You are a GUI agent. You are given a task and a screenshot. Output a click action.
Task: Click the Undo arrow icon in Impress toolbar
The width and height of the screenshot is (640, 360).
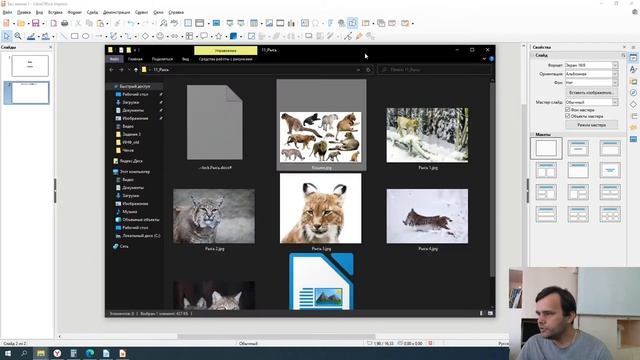(x=131, y=23)
